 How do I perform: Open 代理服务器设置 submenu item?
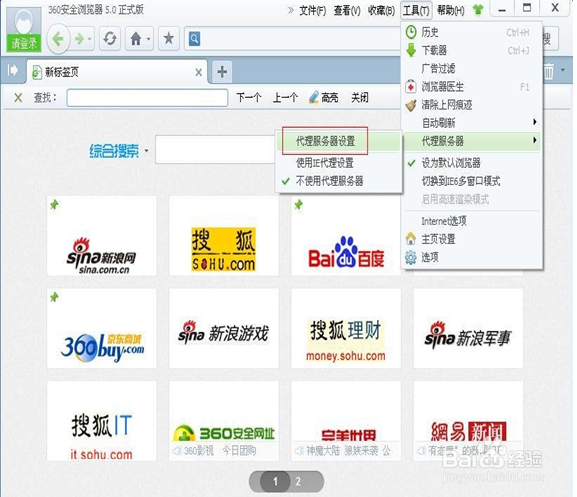click(x=339, y=141)
